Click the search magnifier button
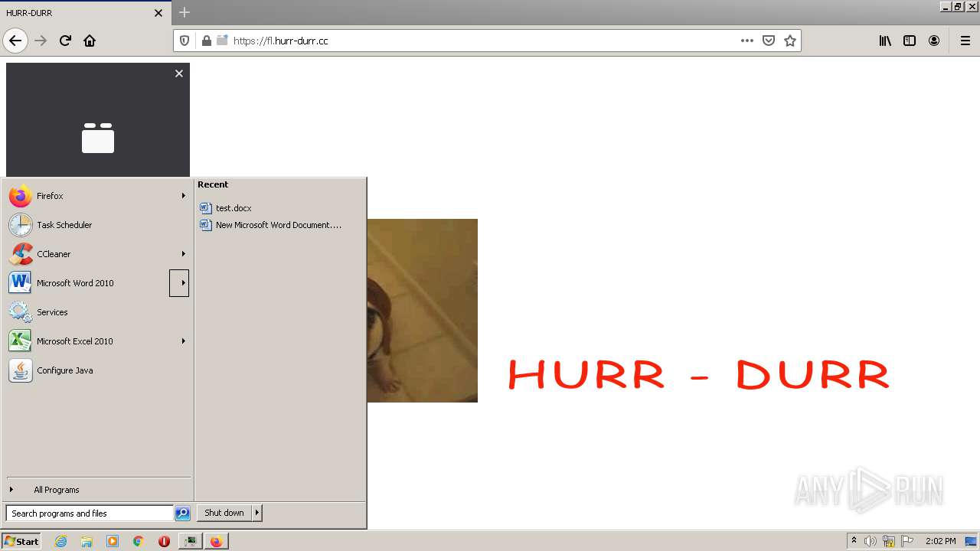Image resolution: width=980 pixels, height=551 pixels. [x=182, y=514]
